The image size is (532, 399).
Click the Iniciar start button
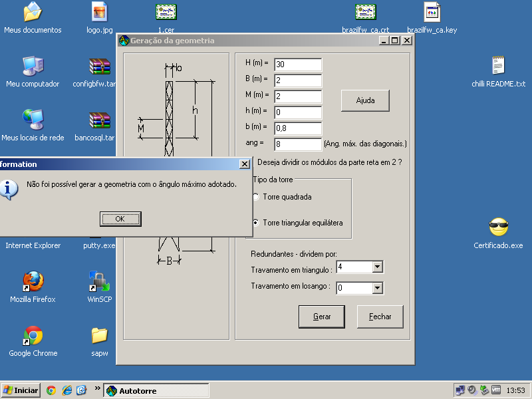click(x=21, y=390)
